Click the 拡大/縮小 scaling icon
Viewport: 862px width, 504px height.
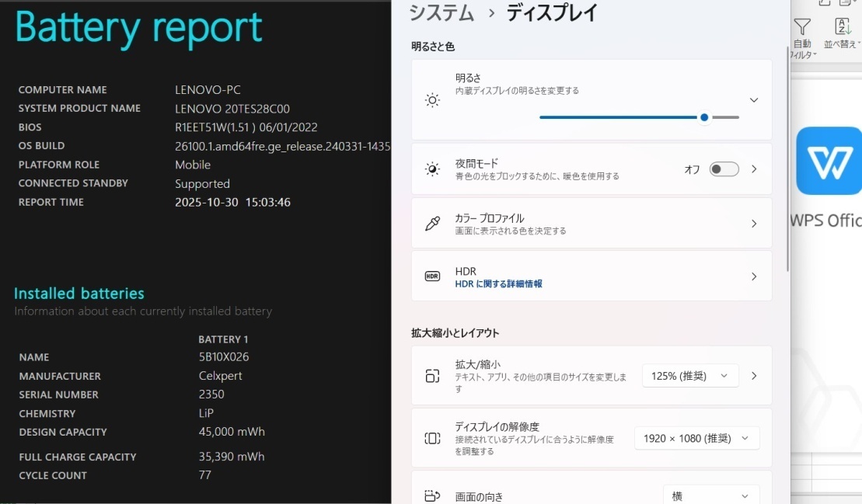[433, 375]
